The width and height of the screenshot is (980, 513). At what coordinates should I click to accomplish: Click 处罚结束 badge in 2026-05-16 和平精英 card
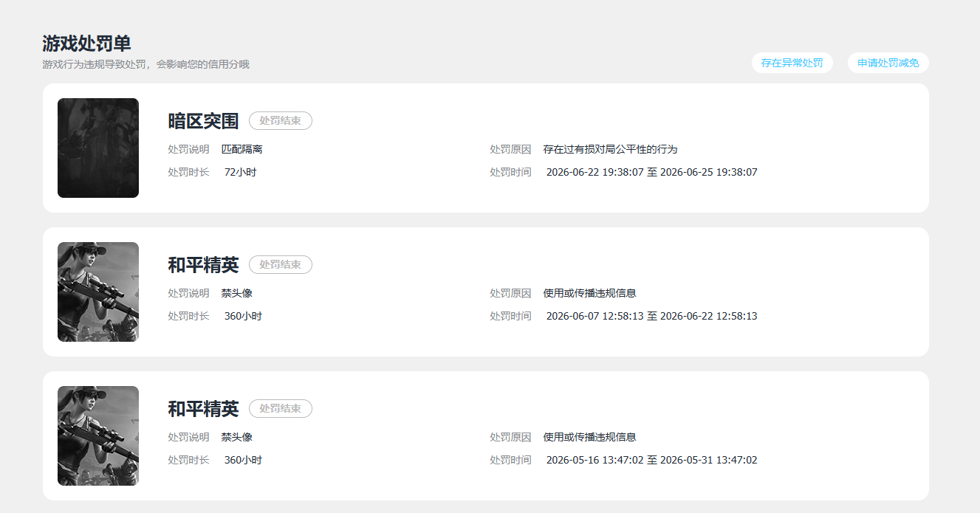(x=281, y=408)
